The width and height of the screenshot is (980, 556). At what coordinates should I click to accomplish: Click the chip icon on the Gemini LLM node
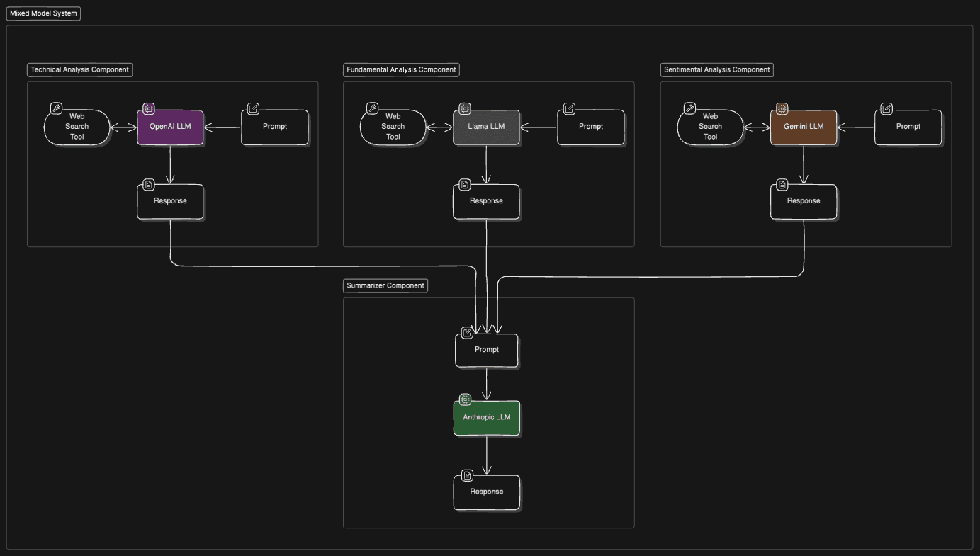782,108
